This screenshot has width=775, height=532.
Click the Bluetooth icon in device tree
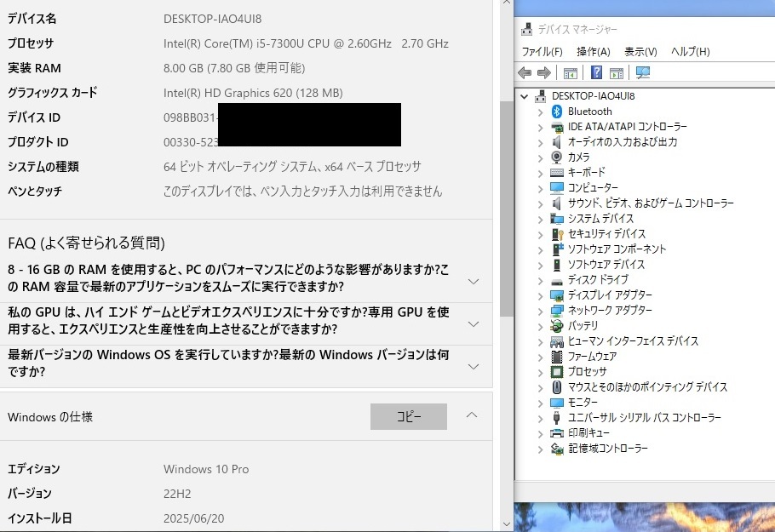click(x=556, y=112)
